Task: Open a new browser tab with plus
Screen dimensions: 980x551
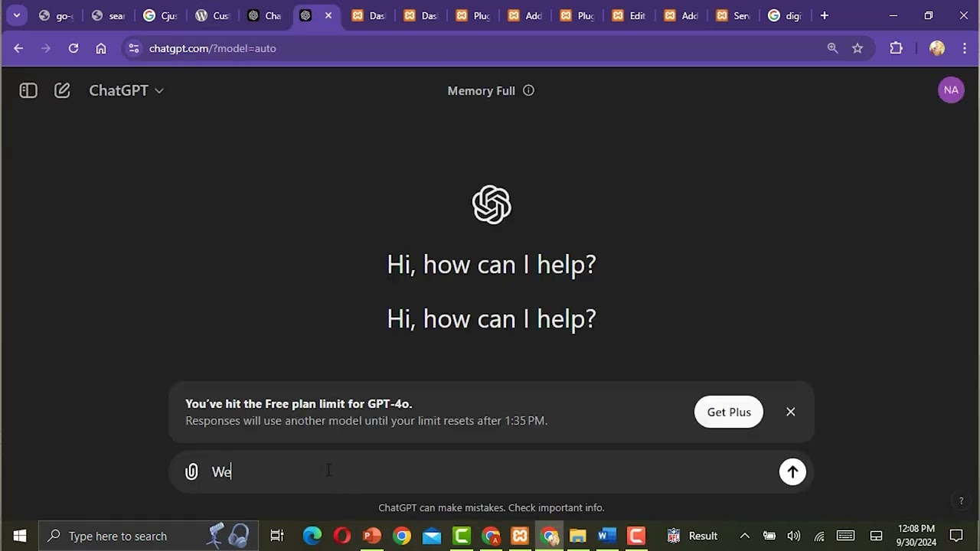Action: click(x=825, y=15)
